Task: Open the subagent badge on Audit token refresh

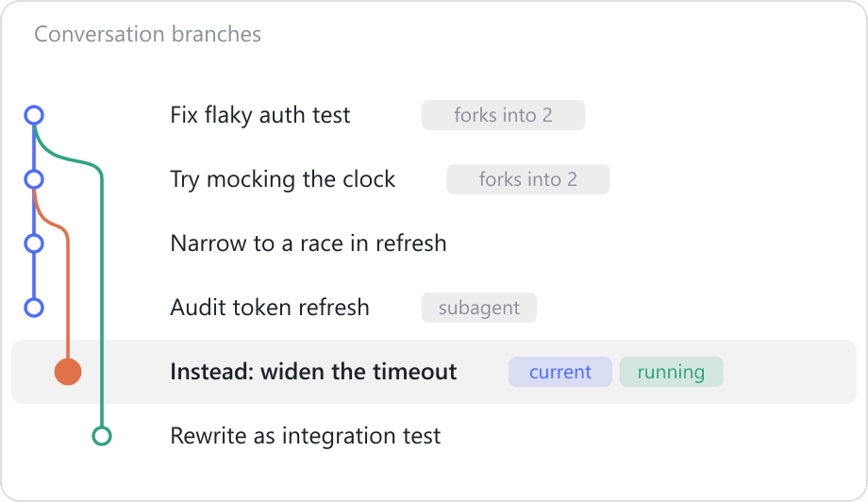Action: pos(479,308)
